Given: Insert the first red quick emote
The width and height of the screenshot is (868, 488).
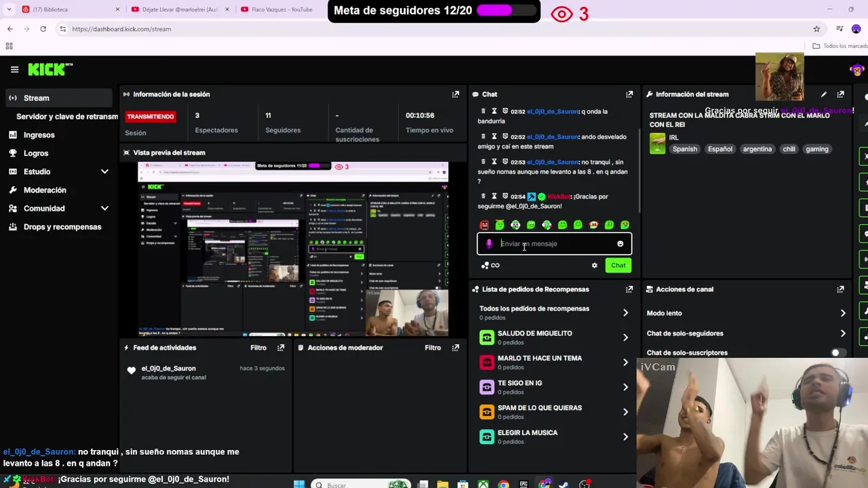Looking at the screenshot, I should click(484, 225).
